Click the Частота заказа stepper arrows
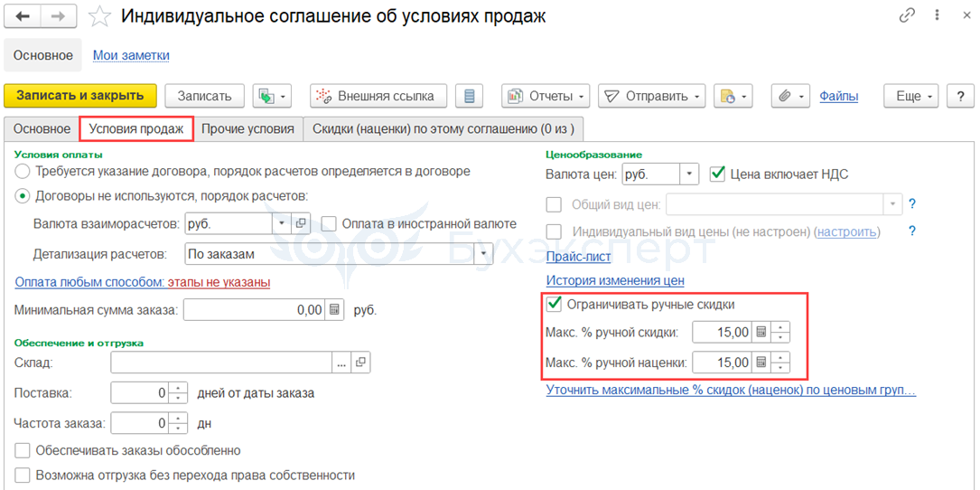The width and height of the screenshot is (980, 490). point(178,424)
